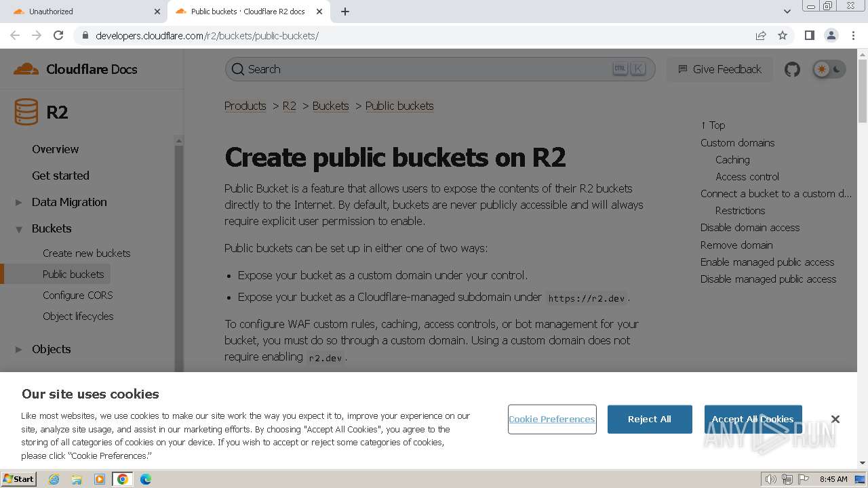The width and height of the screenshot is (868, 488).
Task: Jump to Remove domain section
Action: [x=736, y=245]
